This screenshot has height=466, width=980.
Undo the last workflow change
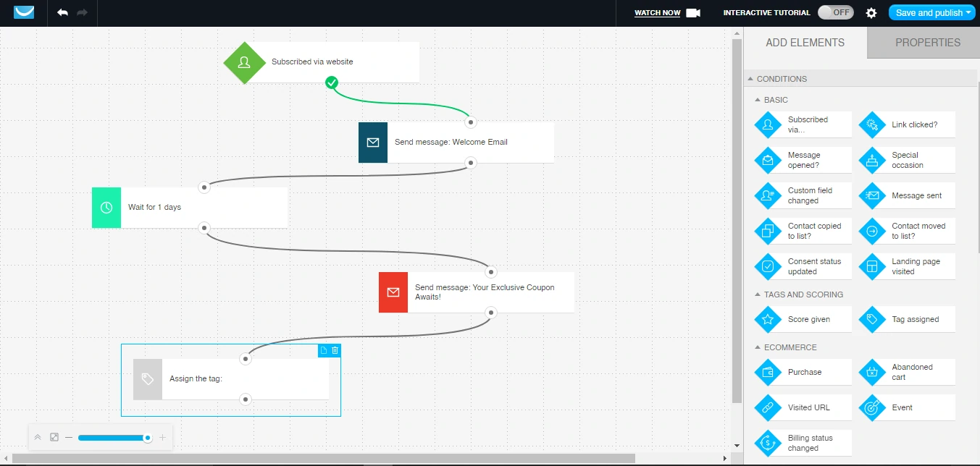[x=62, y=13]
